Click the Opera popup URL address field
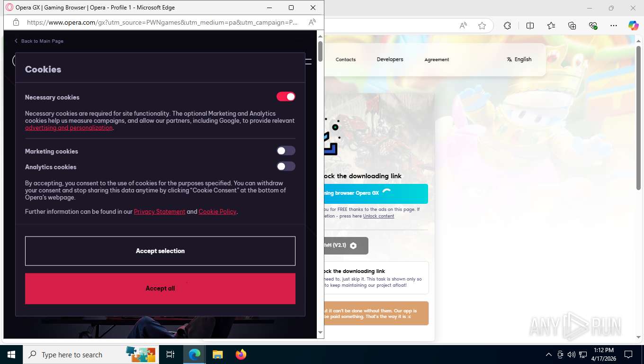 point(162,22)
